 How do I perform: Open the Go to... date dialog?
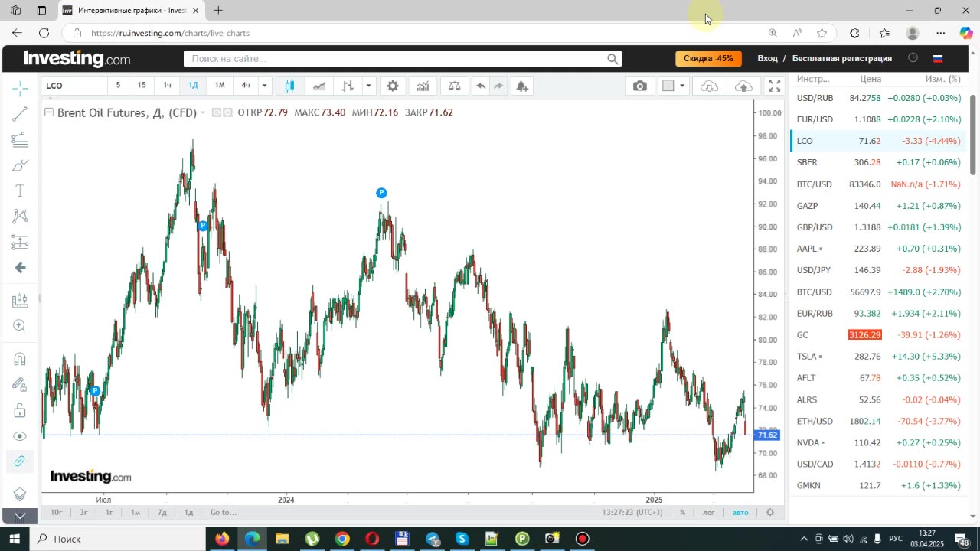click(x=224, y=513)
